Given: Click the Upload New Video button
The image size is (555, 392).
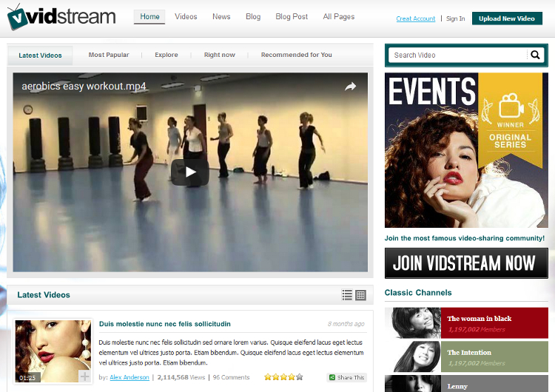Looking at the screenshot, I should 507,18.
